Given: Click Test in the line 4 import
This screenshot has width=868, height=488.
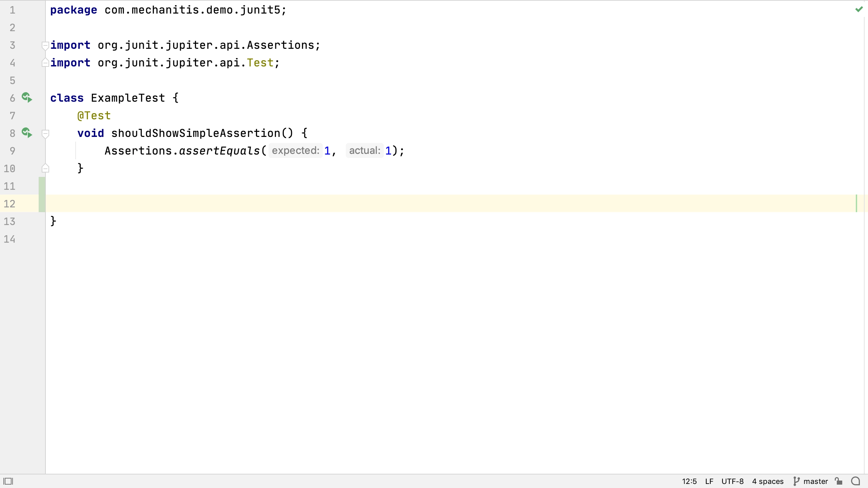Looking at the screenshot, I should pyautogui.click(x=260, y=63).
